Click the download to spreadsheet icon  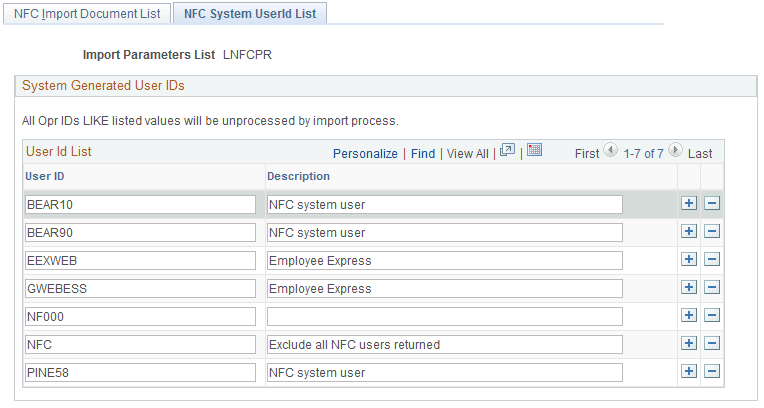[x=534, y=151]
